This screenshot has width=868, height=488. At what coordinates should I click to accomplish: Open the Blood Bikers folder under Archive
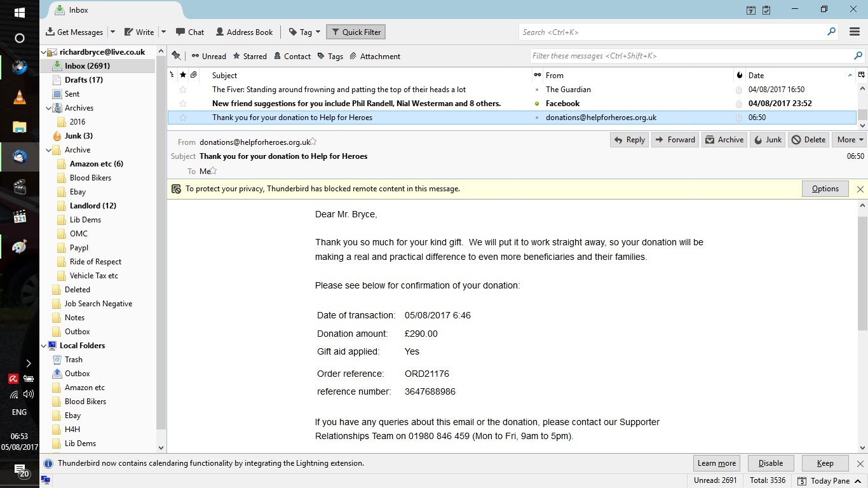tap(90, 178)
